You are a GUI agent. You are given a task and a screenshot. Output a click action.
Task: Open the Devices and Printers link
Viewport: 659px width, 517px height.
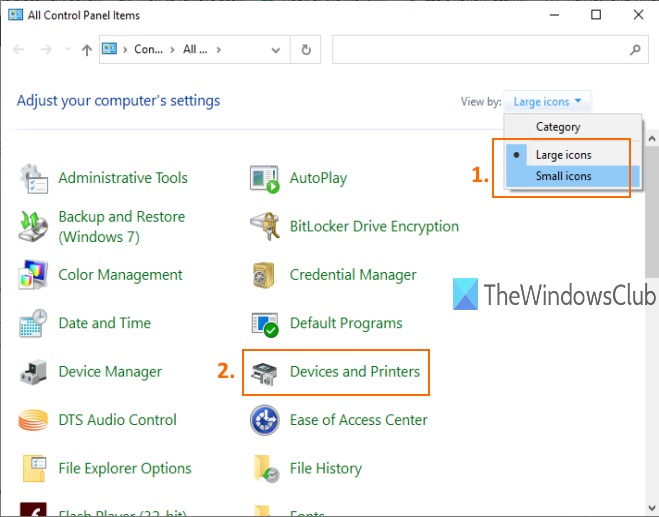click(x=354, y=372)
